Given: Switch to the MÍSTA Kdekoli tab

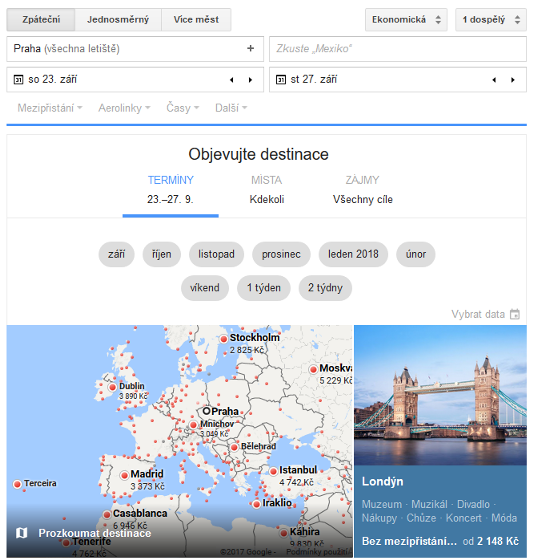Looking at the screenshot, I should point(266,190).
